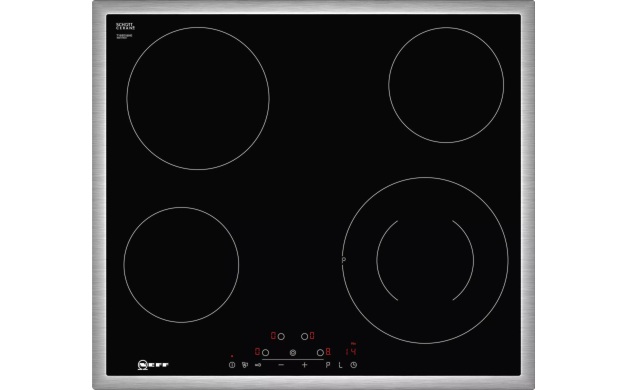
Task: Tap the red timer display showing 14
Action: click(x=351, y=351)
